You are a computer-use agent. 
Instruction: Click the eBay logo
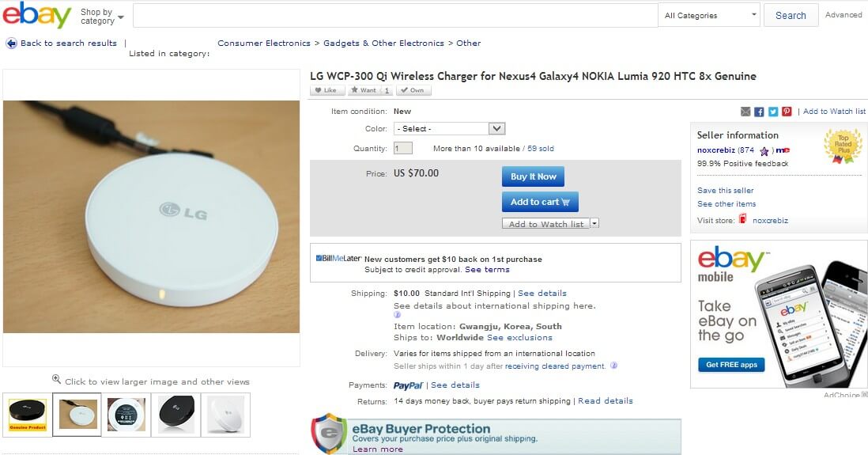pyautogui.click(x=37, y=15)
